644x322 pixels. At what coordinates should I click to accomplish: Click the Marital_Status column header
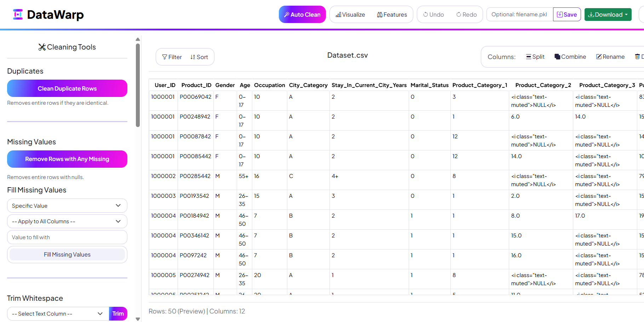click(430, 85)
